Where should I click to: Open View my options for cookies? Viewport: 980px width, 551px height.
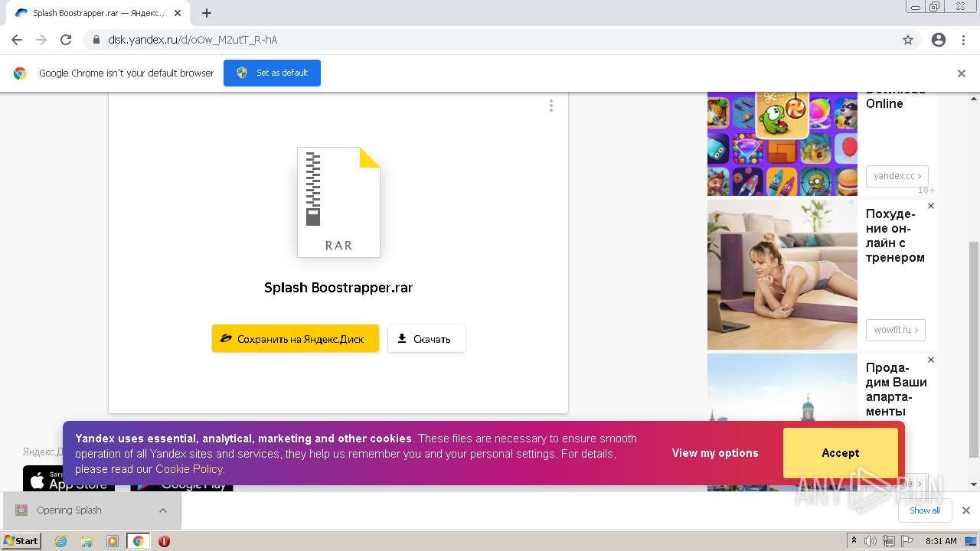coord(715,453)
